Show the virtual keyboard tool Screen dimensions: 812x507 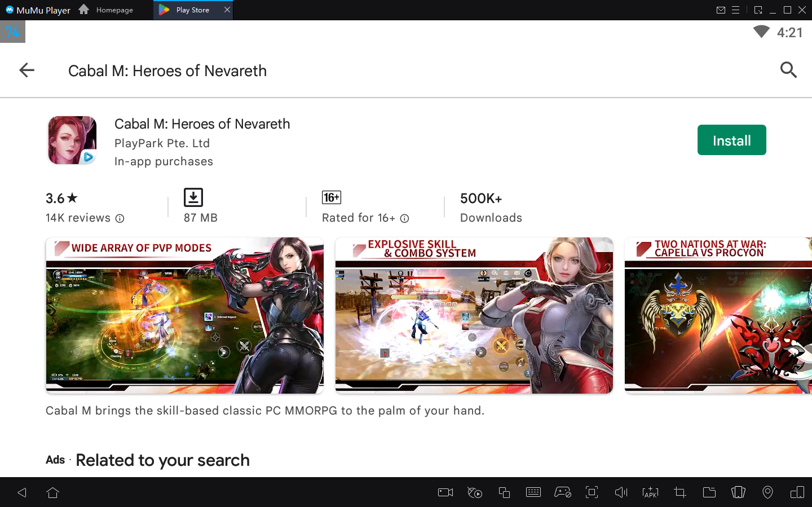click(533, 492)
